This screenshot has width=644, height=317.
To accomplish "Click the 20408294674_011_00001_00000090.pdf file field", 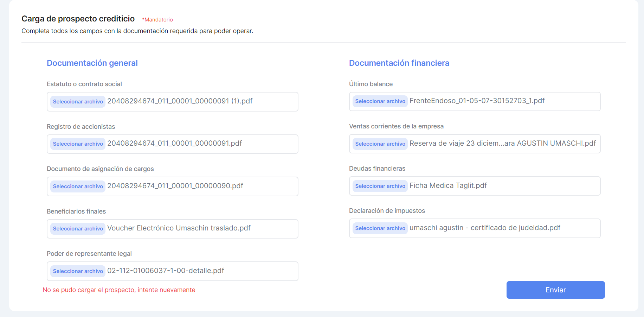I will tap(175, 186).
